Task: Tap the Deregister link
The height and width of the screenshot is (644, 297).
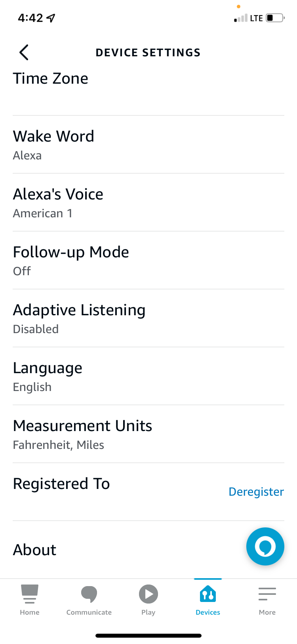Action: [x=256, y=492]
